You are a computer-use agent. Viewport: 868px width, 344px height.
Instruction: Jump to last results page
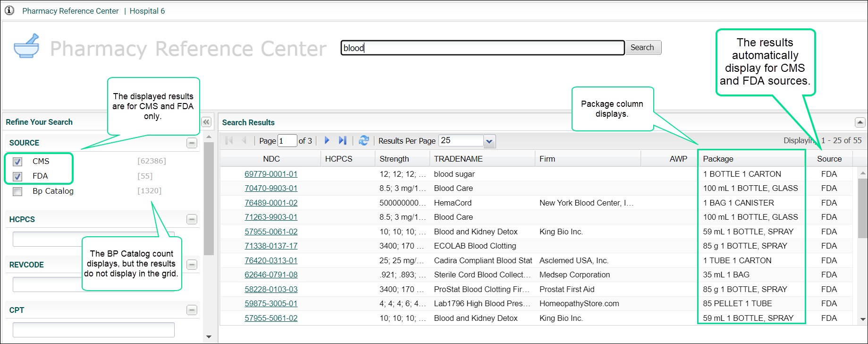pos(343,140)
